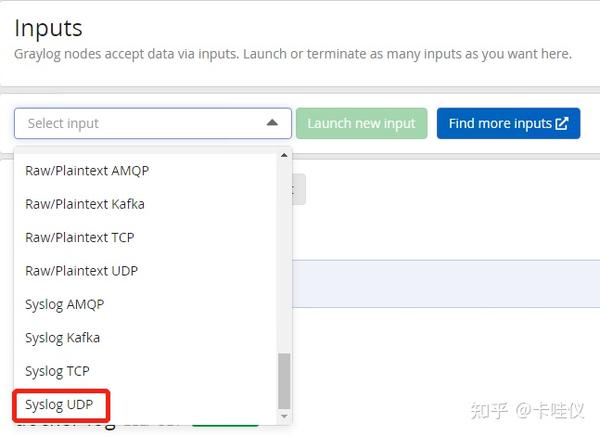This screenshot has height=436, width=600.
Task: Pick Raw/Plaintext TCP input type
Action: (x=80, y=238)
